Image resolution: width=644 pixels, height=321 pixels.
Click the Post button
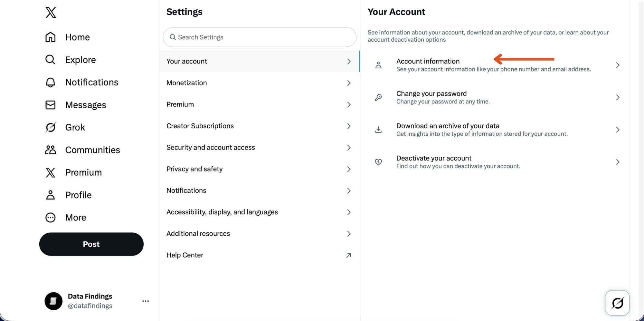tap(91, 244)
